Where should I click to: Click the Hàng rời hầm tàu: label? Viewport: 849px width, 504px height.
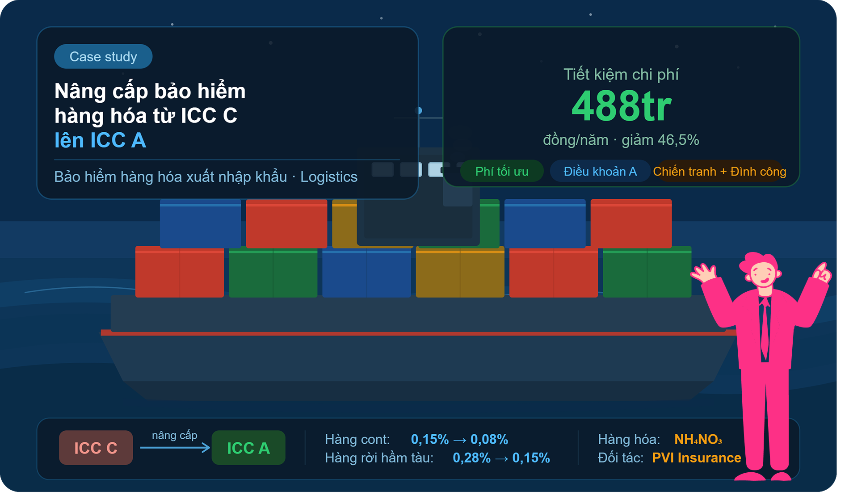click(x=379, y=458)
